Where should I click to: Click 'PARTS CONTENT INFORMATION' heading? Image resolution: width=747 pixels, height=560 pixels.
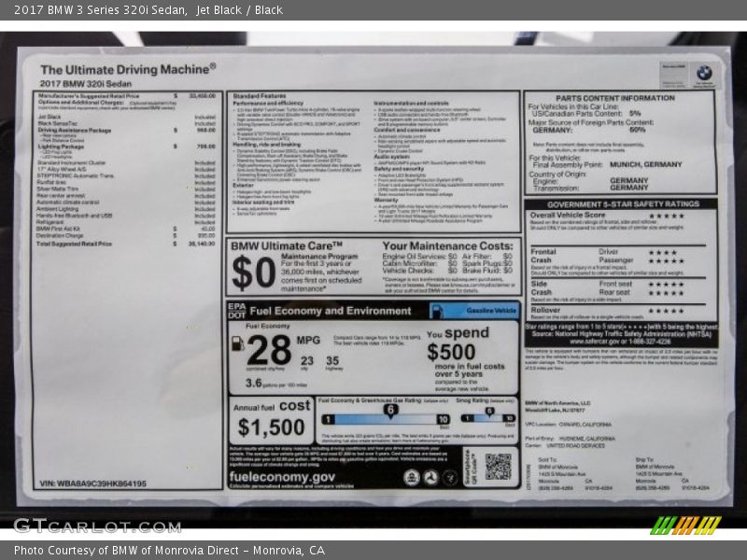615,98
